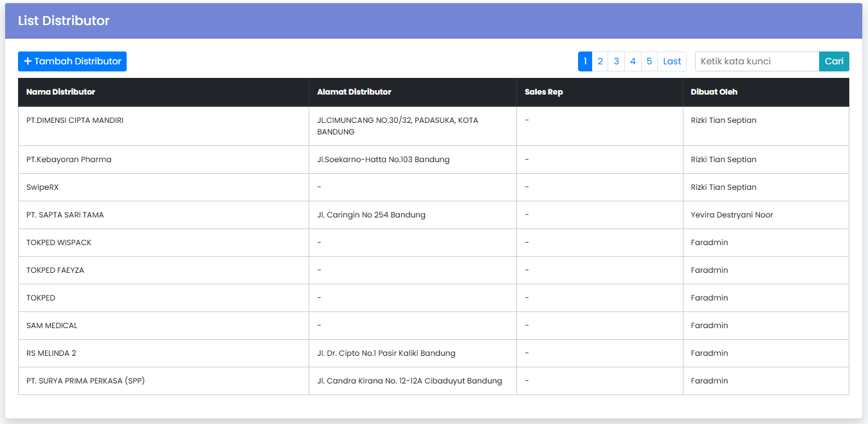Click the Dibuat Oleh column header
Image resolution: width=868 pixels, height=424 pixels.
(714, 92)
